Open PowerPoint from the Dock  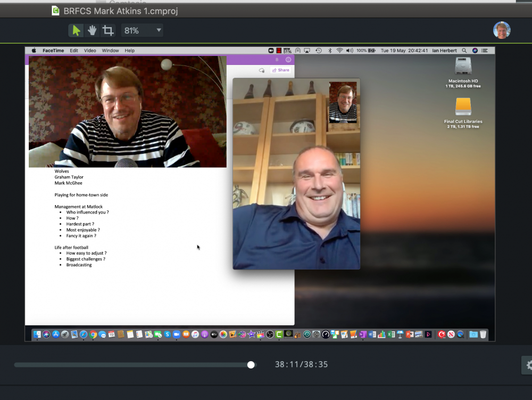pyautogui.click(x=410, y=334)
